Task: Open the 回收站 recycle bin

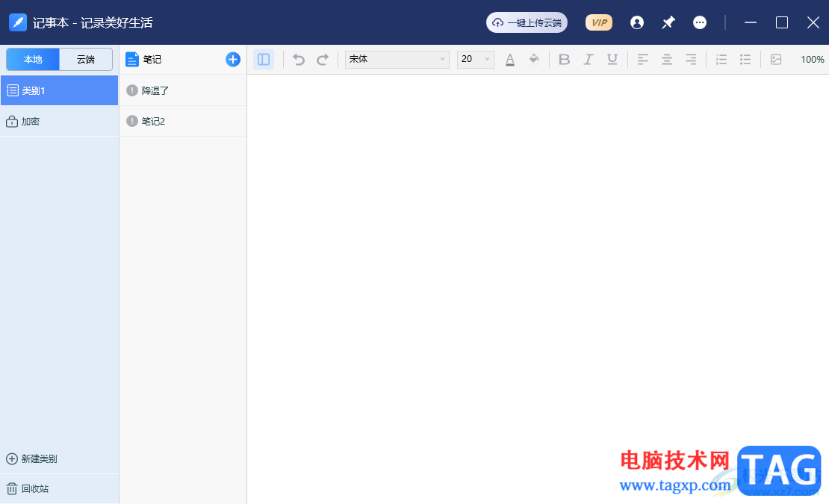Action: (x=28, y=488)
